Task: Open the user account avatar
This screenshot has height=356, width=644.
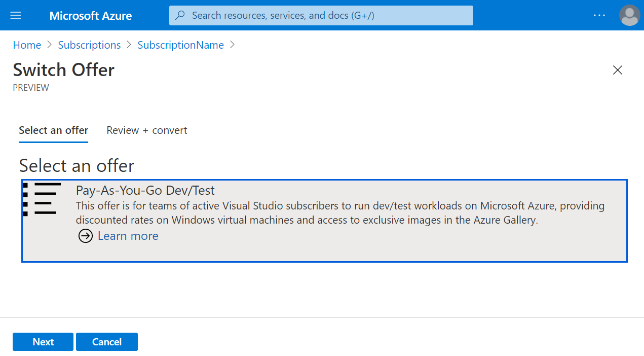Action: [629, 15]
